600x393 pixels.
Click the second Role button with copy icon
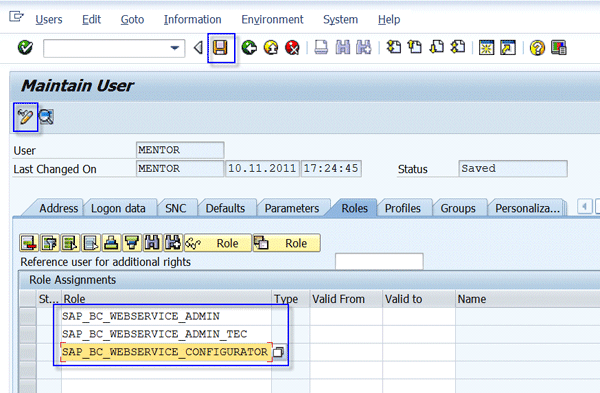point(286,243)
